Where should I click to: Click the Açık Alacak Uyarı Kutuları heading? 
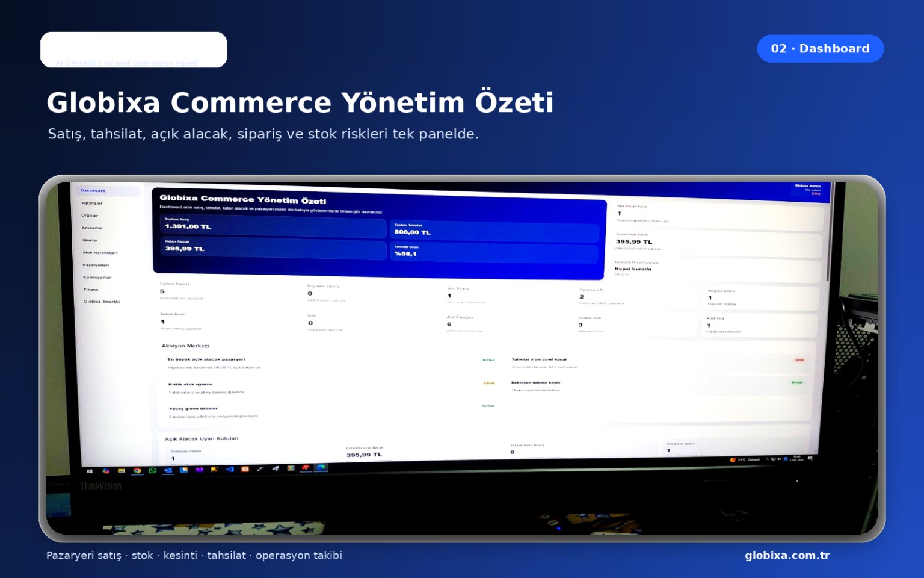(x=202, y=439)
